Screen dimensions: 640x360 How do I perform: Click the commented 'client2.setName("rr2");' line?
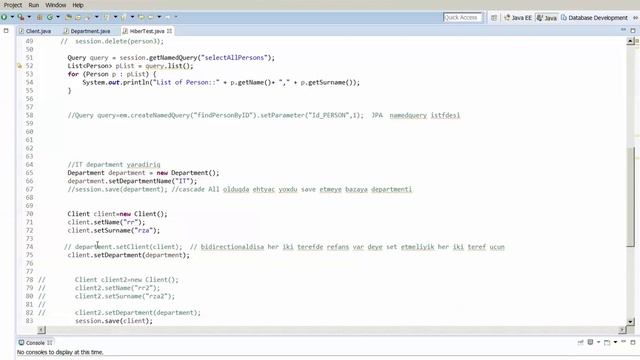[118, 288]
